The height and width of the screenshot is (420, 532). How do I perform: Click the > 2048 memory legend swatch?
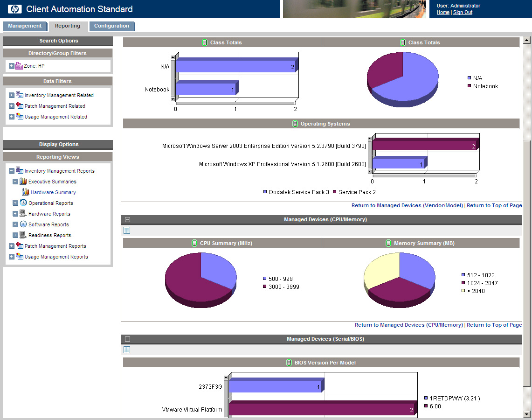463,291
